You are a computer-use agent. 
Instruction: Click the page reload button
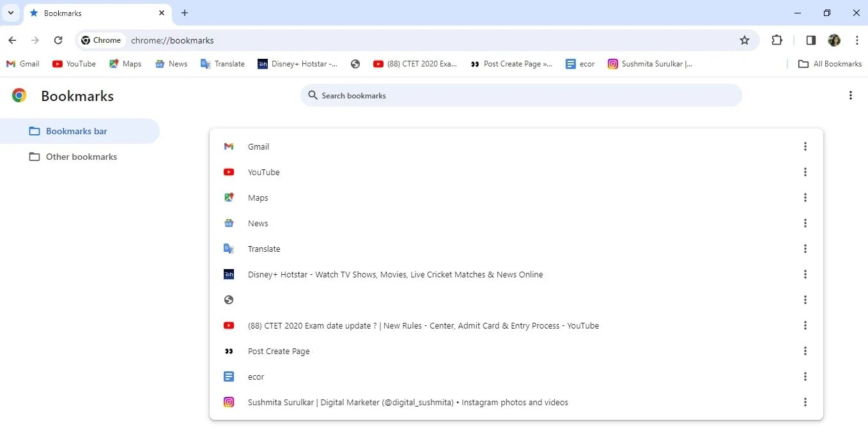coord(58,40)
